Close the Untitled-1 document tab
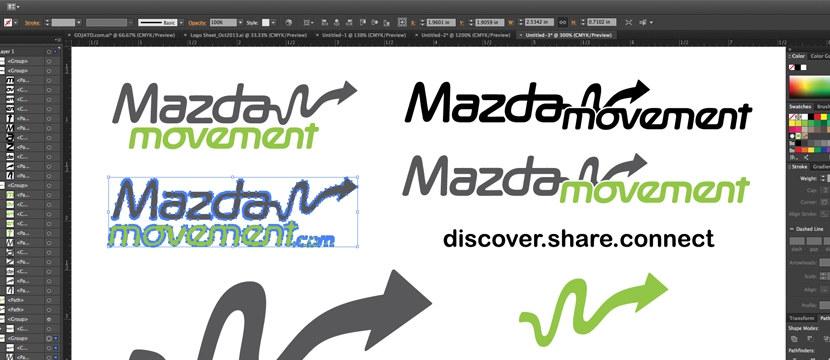The image size is (830, 360). [x=317, y=35]
